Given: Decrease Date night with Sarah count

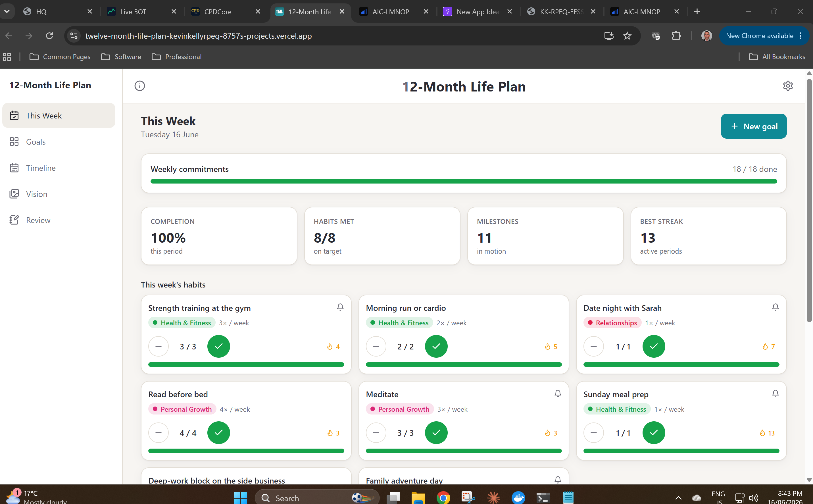Looking at the screenshot, I should tap(593, 346).
